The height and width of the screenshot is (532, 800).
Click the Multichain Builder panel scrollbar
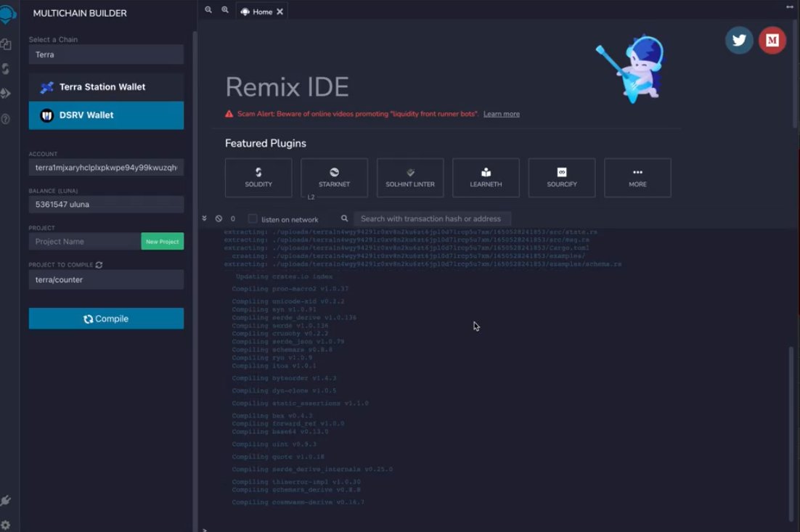(x=195, y=281)
